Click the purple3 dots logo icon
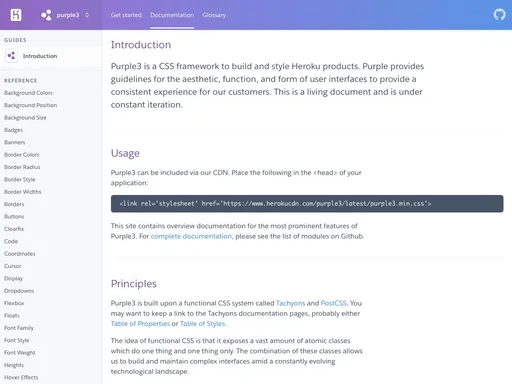Image resolution: width=512 pixels, height=384 pixels. point(46,15)
